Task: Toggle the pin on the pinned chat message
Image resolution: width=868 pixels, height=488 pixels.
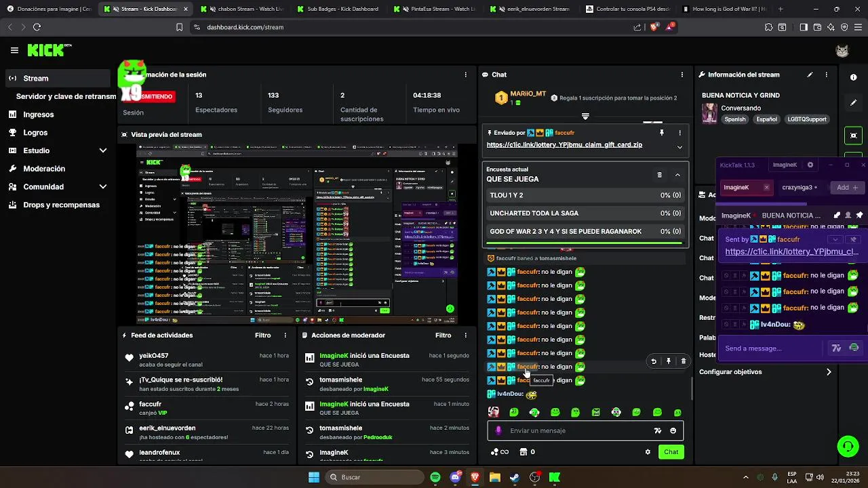Action: (662, 133)
